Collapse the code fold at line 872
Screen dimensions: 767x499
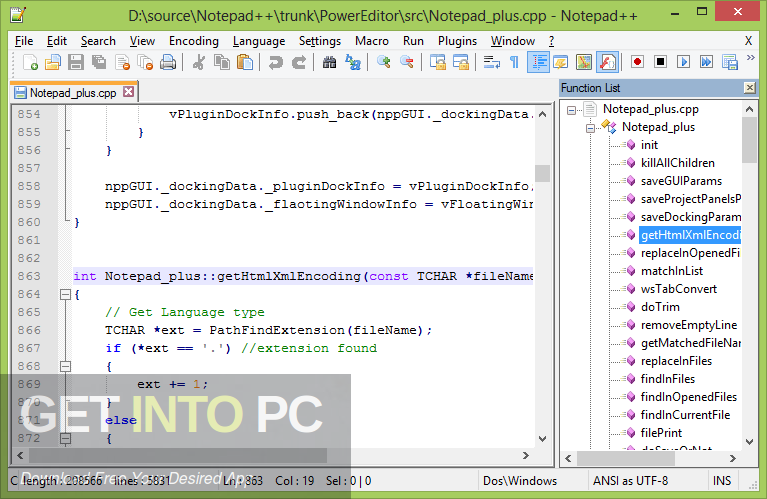click(x=65, y=438)
